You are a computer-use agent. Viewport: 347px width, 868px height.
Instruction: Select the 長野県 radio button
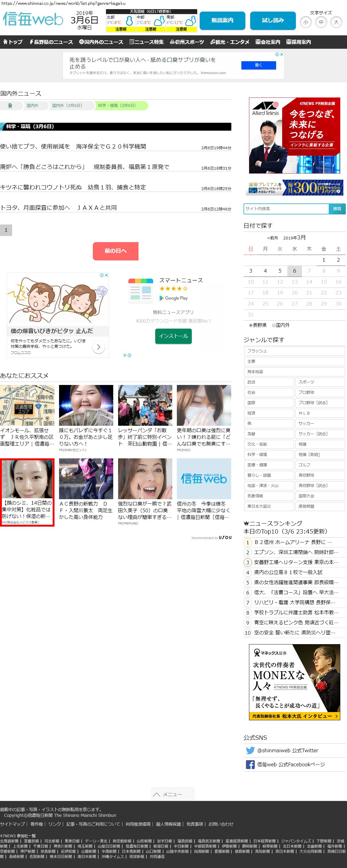[x=251, y=325]
